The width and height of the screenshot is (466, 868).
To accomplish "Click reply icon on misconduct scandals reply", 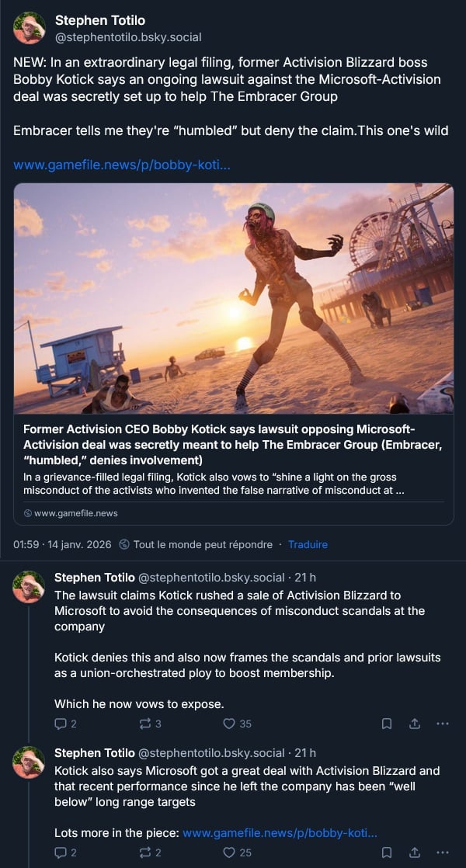I will pyautogui.click(x=61, y=724).
